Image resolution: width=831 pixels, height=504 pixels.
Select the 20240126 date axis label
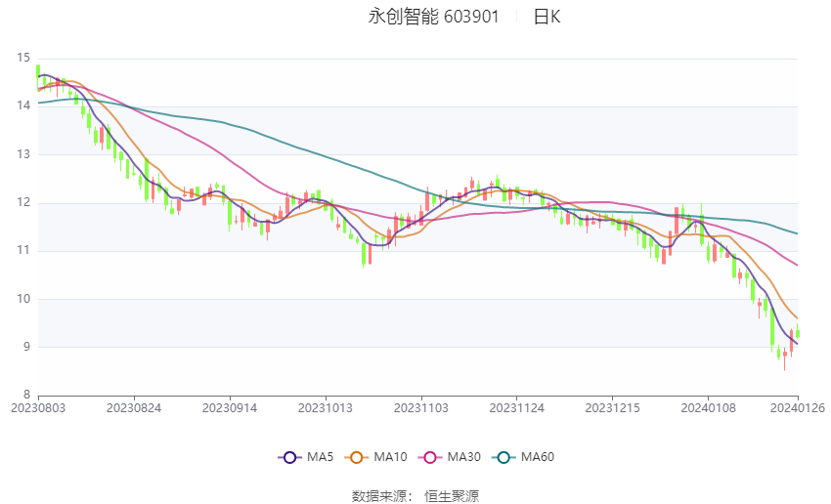[x=798, y=408]
